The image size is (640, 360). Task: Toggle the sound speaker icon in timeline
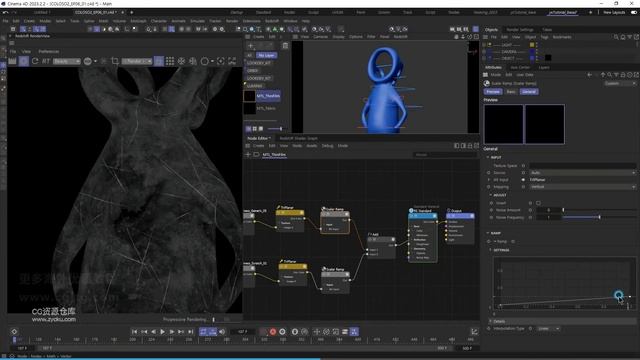(222, 332)
